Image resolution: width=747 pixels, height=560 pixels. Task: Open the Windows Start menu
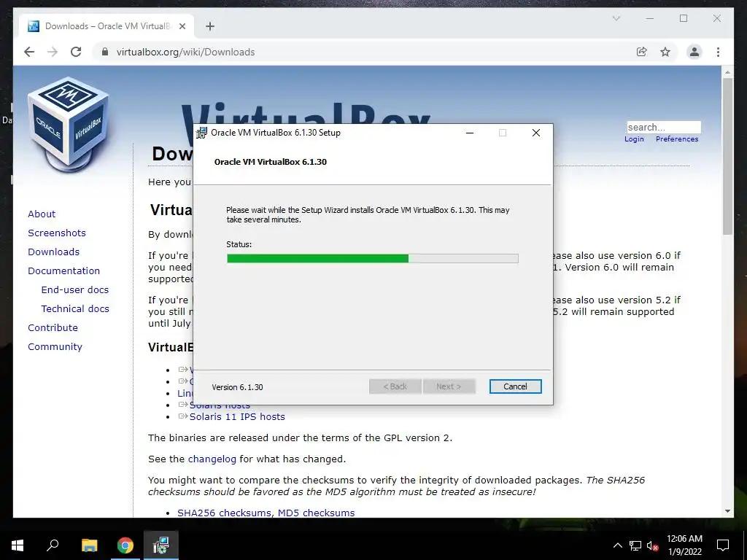(18, 545)
